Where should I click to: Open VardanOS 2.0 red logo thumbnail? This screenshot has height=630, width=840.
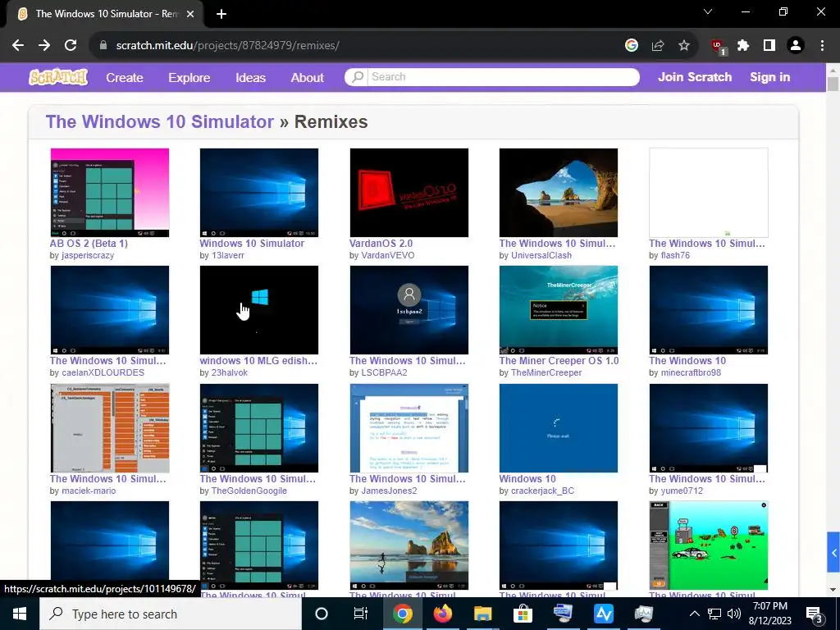[409, 192]
